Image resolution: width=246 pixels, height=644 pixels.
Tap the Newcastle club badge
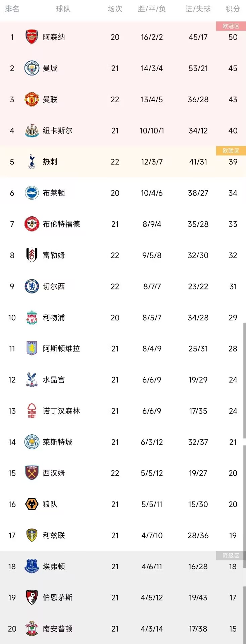32,130
